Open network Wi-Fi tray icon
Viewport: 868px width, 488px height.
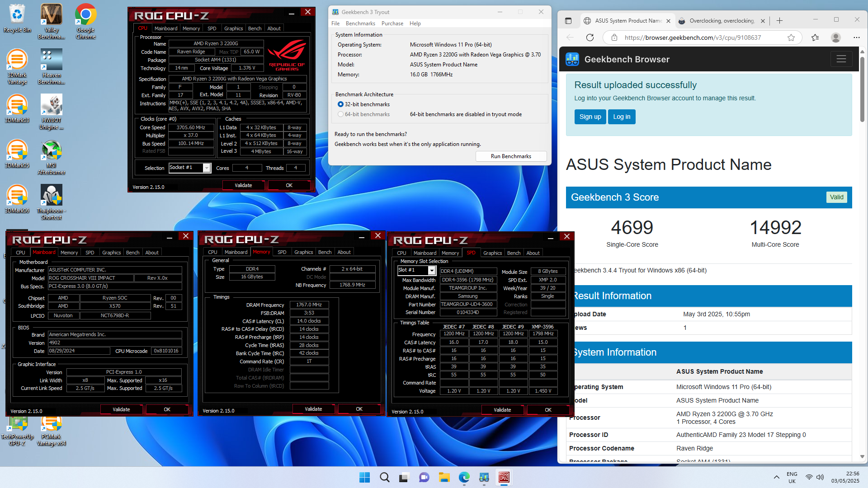(809, 477)
